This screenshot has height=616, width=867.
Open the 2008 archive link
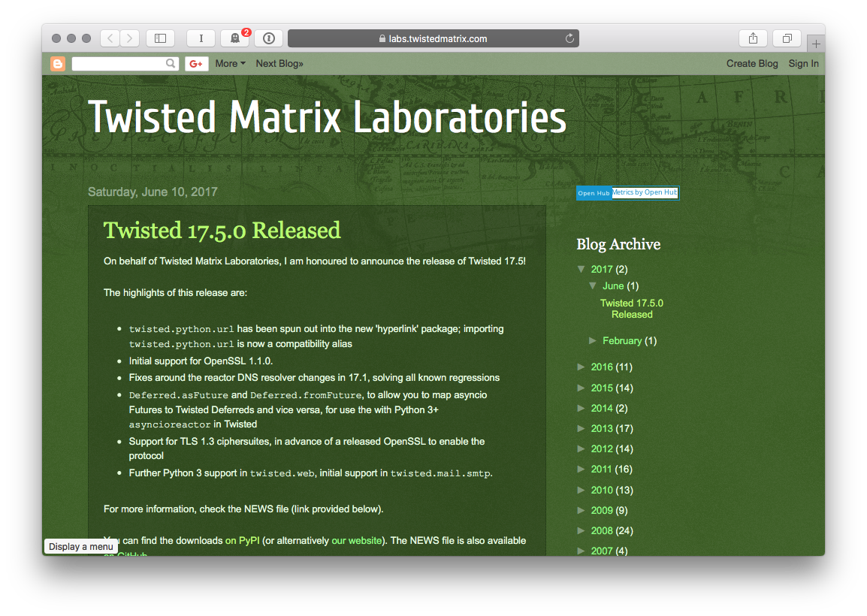tap(602, 531)
